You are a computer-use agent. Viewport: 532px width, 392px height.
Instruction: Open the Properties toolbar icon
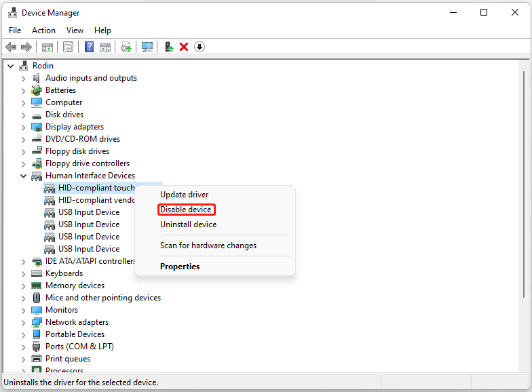pos(68,47)
